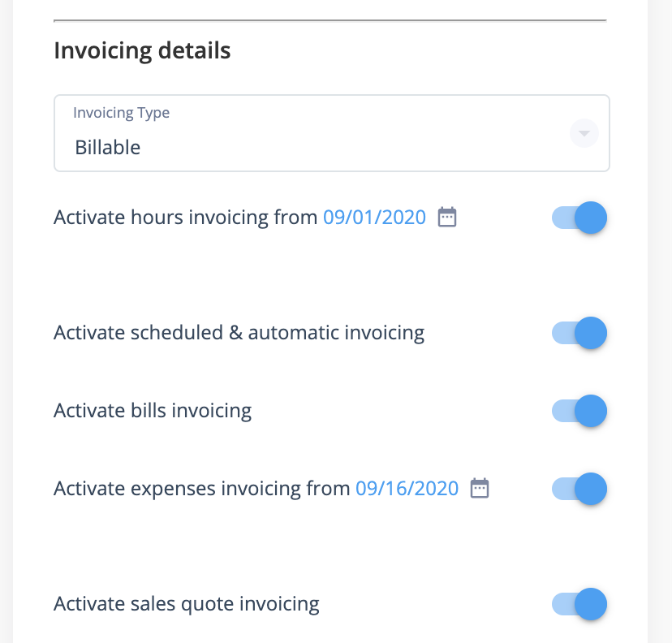Click Activate scheduled & automatic invoicing label
672x643 pixels.
(x=239, y=333)
